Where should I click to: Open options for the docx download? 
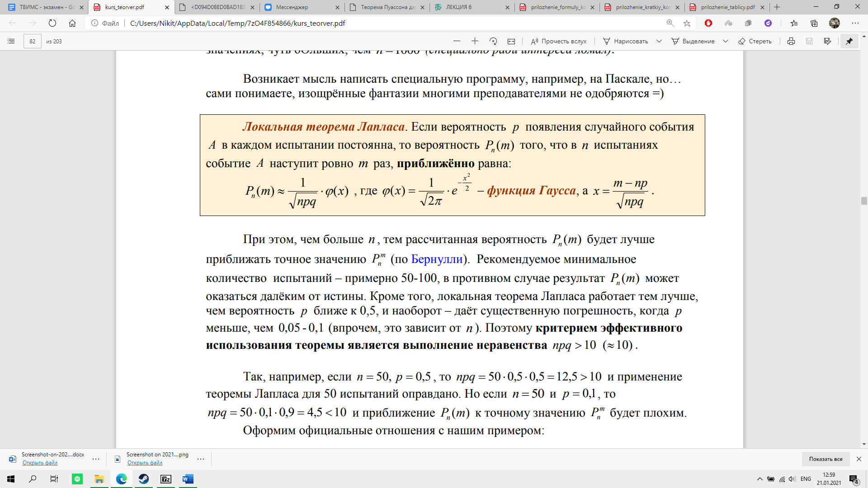[96, 459]
